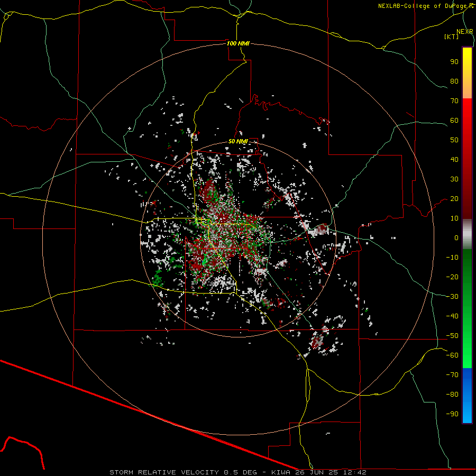Click the 0 scale label
Screen dimensions: 476x476
[x=456, y=237]
